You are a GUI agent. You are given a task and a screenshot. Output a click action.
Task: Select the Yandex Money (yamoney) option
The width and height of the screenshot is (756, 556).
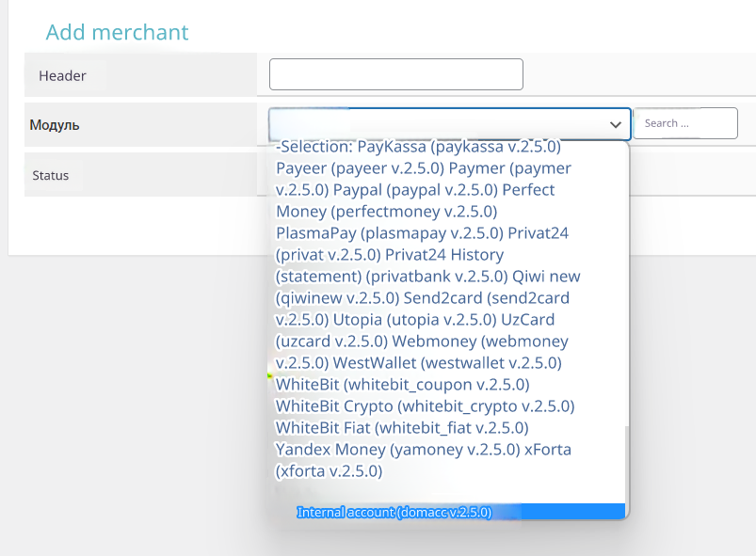pyautogui.click(x=396, y=449)
